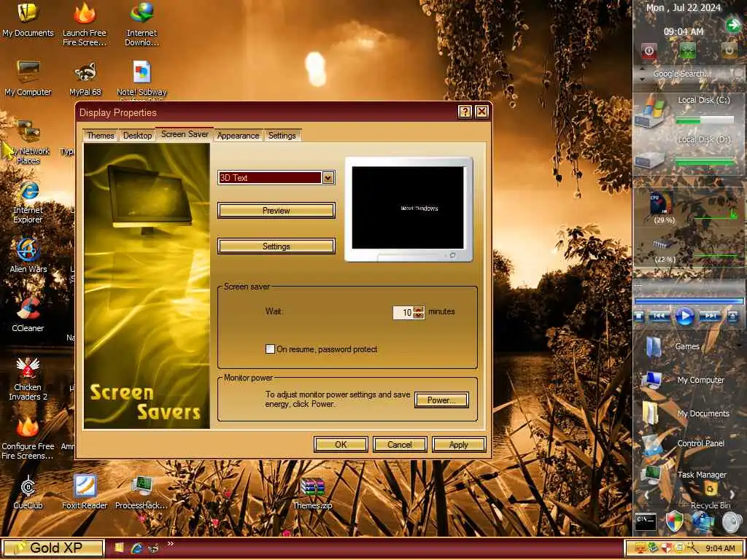Viewport: 747px width, 560px height.
Task: Click the system tray clock showing 9:04 AM
Action: click(720, 548)
